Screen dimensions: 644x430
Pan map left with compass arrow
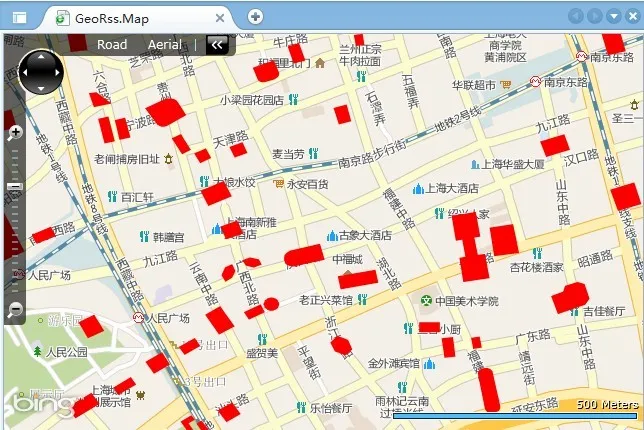tap(25, 73)
